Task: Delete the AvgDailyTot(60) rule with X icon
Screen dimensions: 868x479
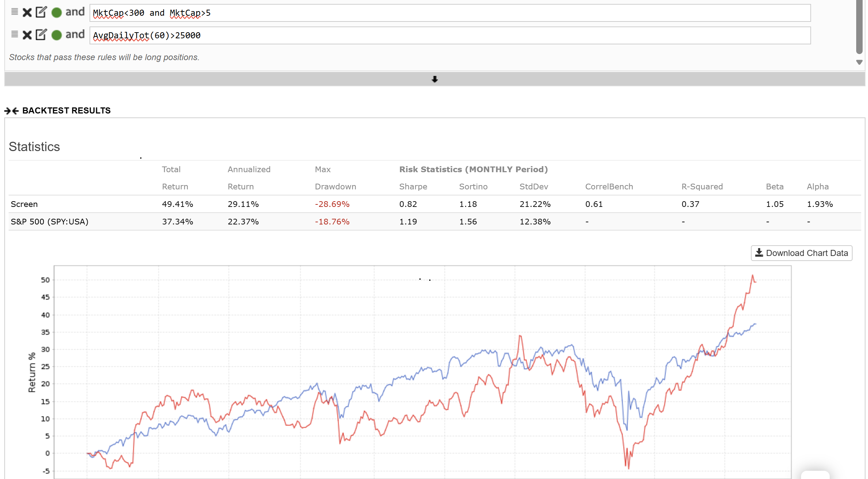Action: pos(27,35)
